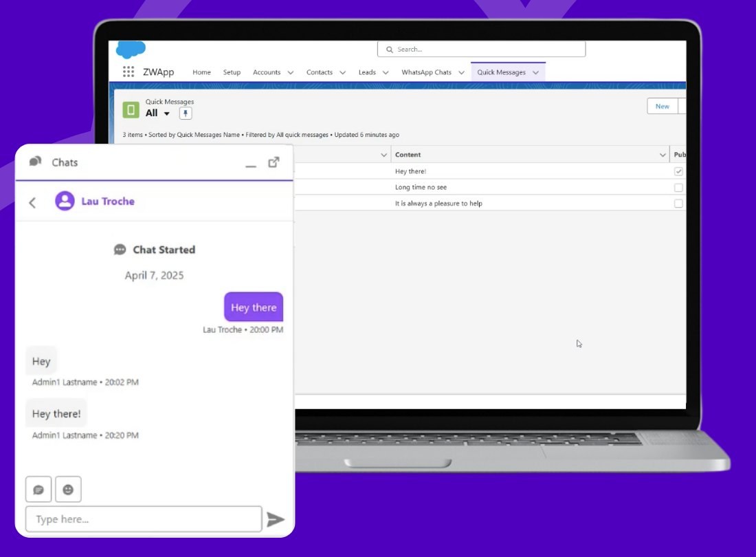Click the April 7, 2025 date label
756x557 pixels.
coord(154,275)
